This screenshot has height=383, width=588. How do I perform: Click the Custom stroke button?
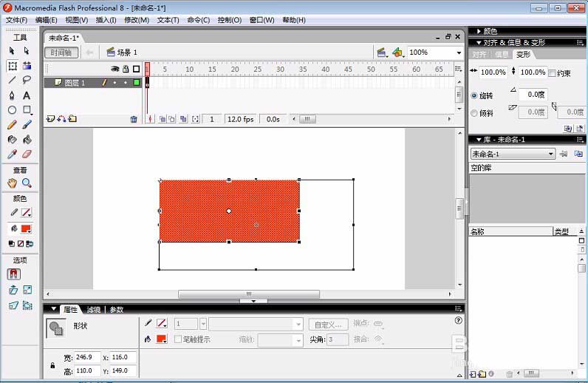click(x=328, y=325)
